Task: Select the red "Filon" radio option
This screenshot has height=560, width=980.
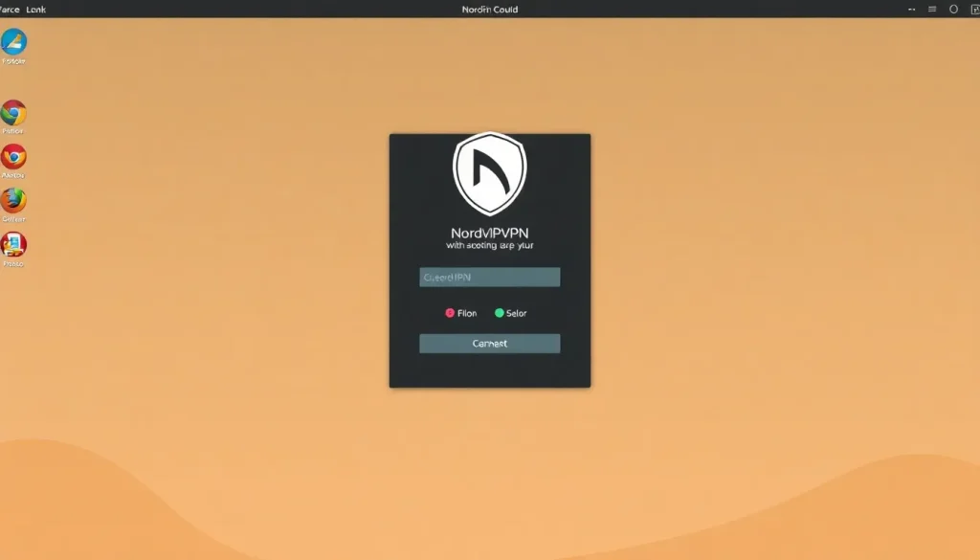Action: click(450, 313)
